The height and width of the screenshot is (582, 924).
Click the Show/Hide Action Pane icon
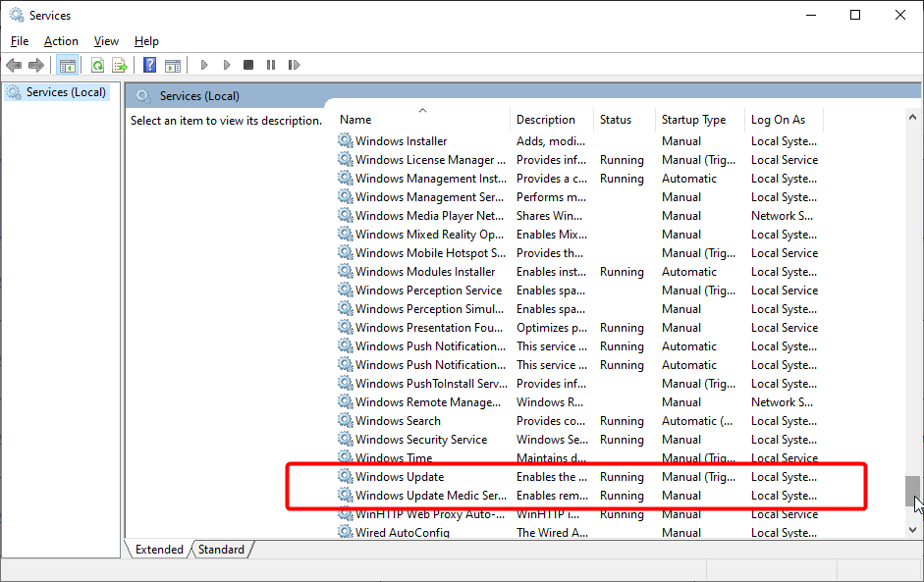[x=173, y=65]
